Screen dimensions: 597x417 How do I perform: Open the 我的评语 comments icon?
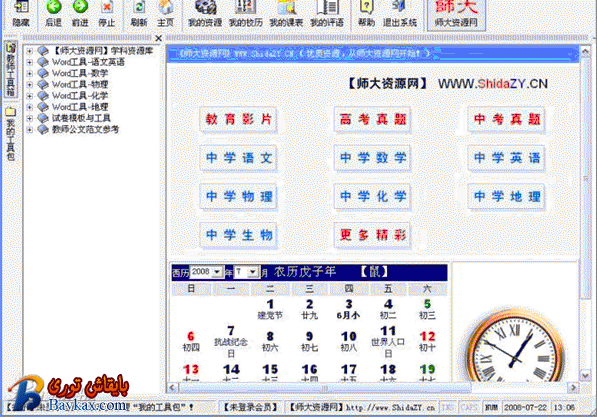(x=327, y=13)
